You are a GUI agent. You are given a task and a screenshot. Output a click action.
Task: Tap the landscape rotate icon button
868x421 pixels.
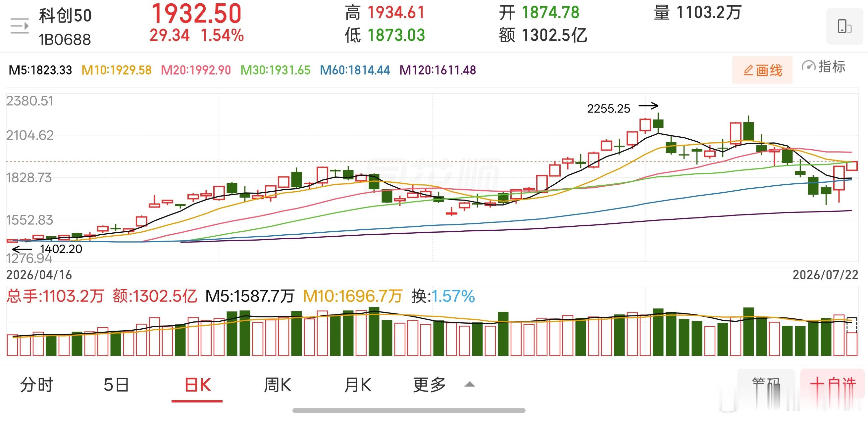coord(844,26)
